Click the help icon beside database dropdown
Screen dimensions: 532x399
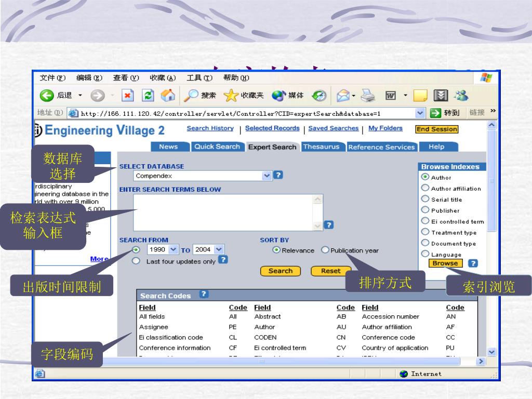pos(278,175)
